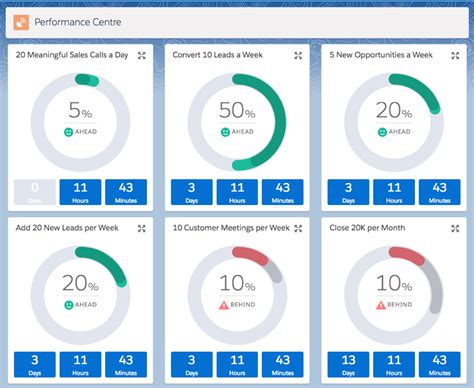Click smiley icon in Add 20 New Leads card
This screenshot has height=388, width=474.
point(68,305)
